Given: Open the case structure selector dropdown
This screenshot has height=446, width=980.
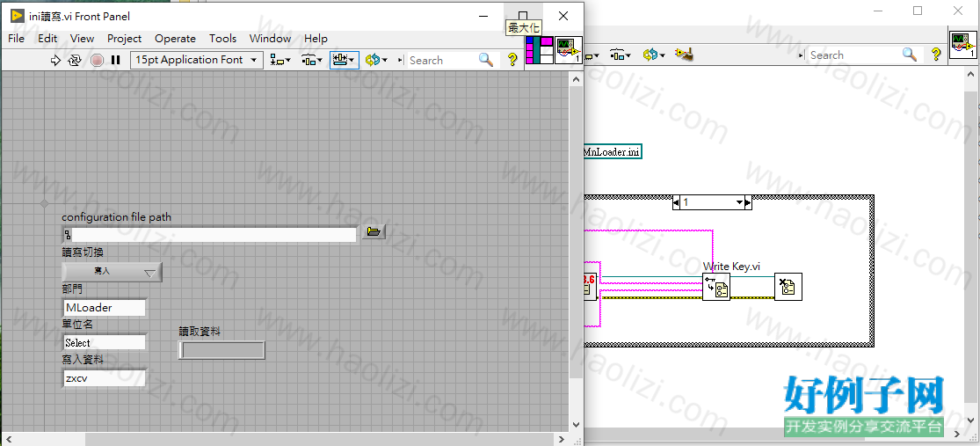Looking at the screenshot, I should coord(739,202).
